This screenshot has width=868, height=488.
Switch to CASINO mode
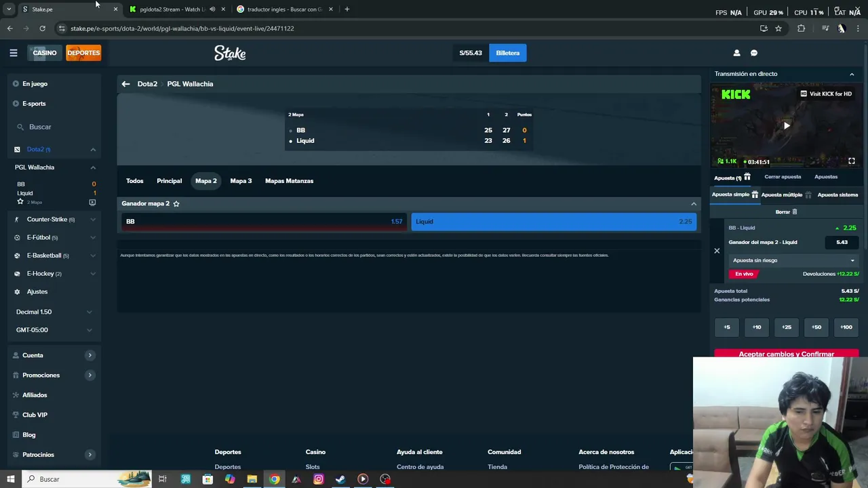(45, 53)
